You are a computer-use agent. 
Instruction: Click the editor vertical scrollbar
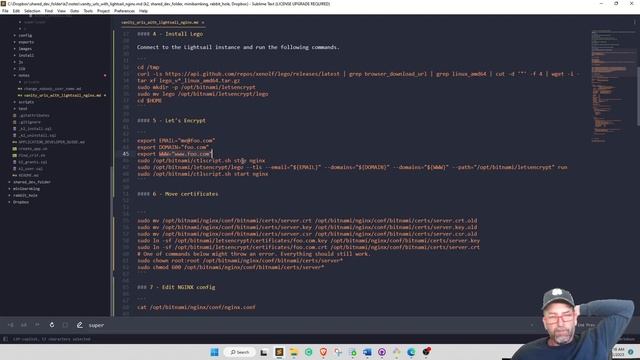(x=638, y=96)
